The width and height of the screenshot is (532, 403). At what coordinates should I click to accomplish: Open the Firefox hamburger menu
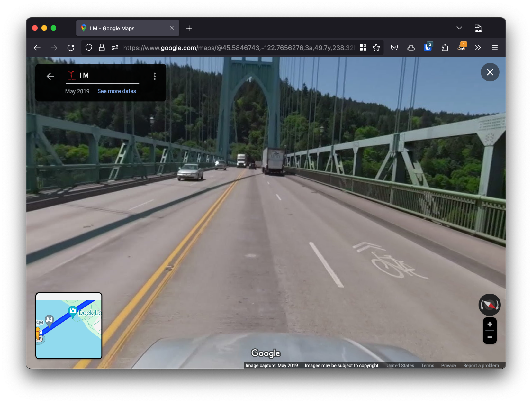(494, 48)
